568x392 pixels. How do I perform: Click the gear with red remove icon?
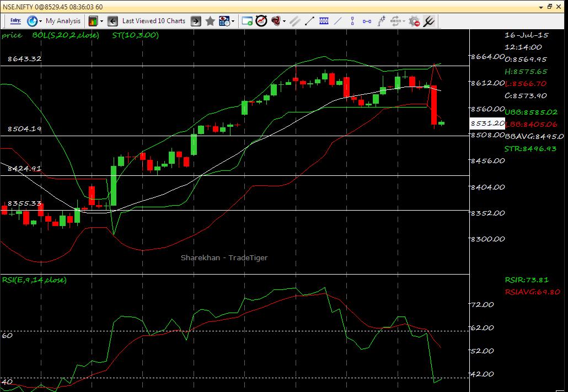click(414, 22)
